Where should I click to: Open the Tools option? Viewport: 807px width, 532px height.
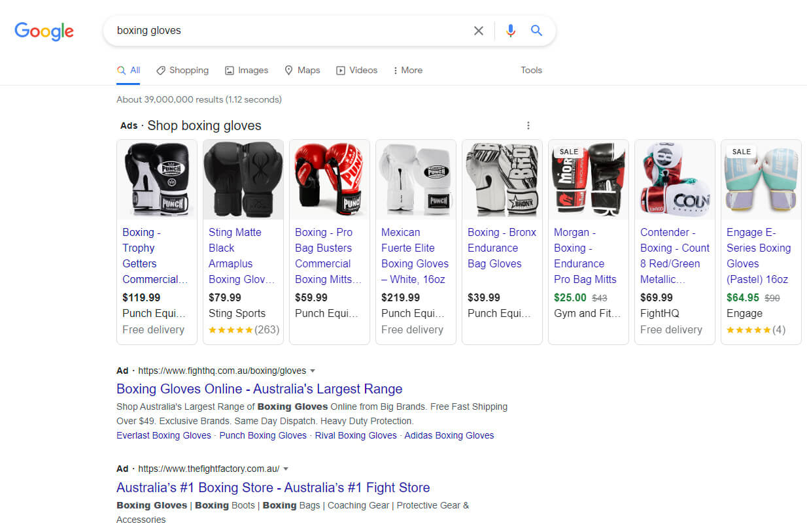click(x=531, y=71)
